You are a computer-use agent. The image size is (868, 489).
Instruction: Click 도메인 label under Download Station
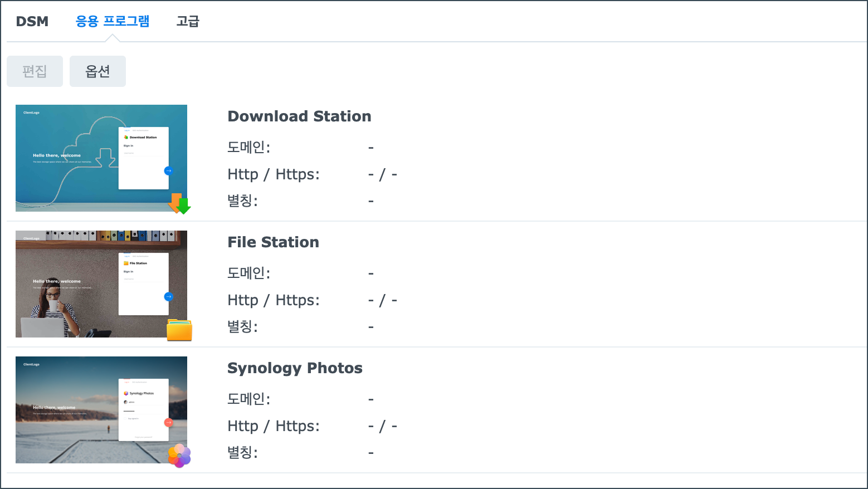coord(248,148)
